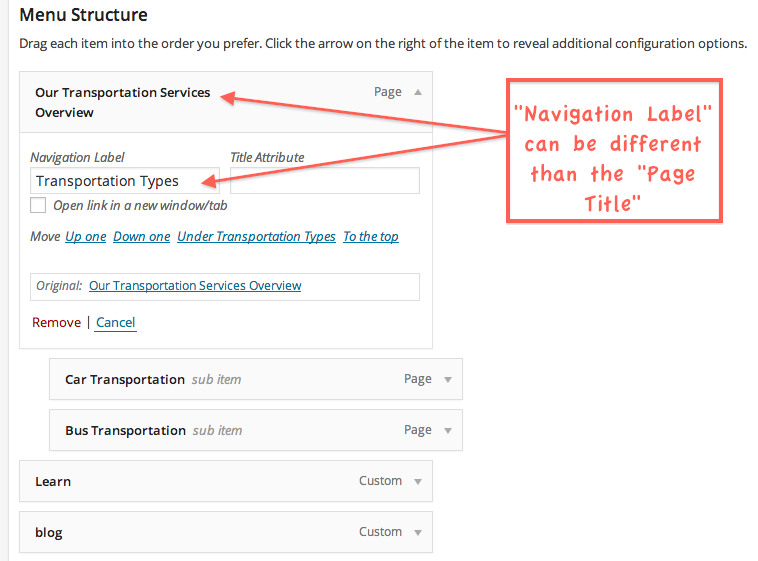Expand the Learn custom item arrow

(418, 481)
